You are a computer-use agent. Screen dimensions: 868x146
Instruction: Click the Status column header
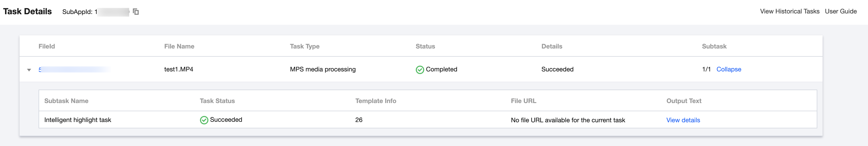pyautogui.click(x=425, y=46)
